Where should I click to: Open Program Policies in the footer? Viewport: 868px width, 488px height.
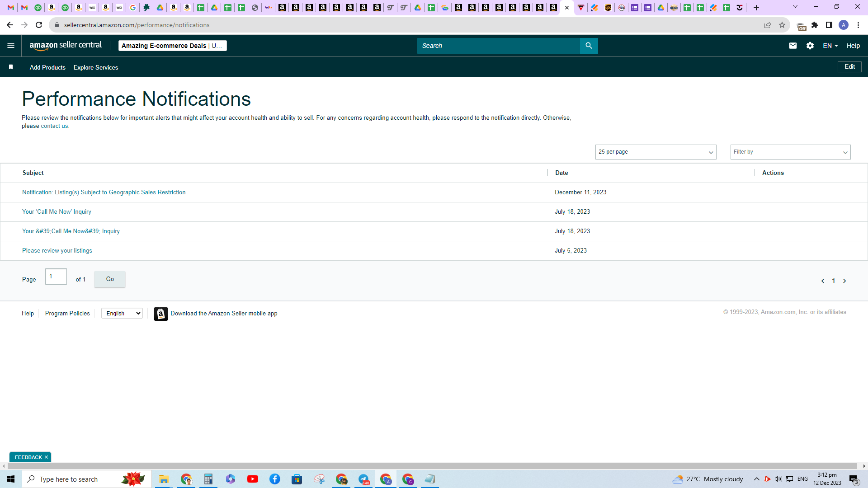tap(67, 314)
